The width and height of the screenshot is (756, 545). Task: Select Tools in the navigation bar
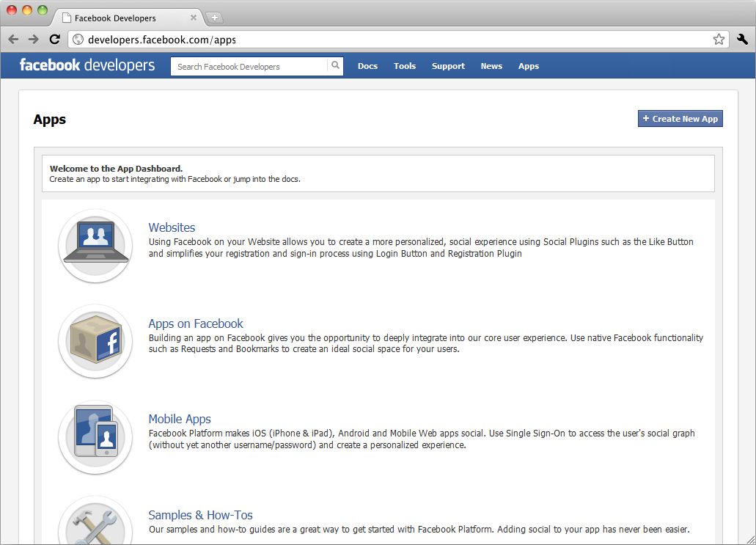click(x=404, y=66)
